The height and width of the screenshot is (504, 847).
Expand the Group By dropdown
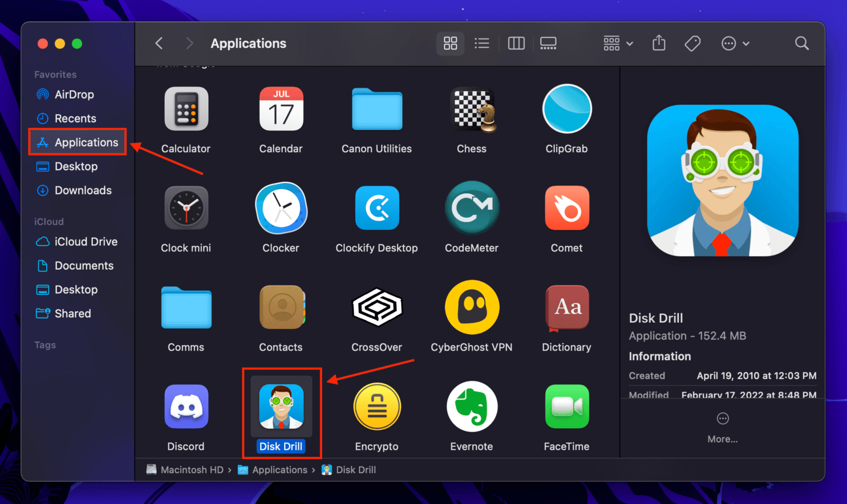pyautogui.click(x=618, y=43)
